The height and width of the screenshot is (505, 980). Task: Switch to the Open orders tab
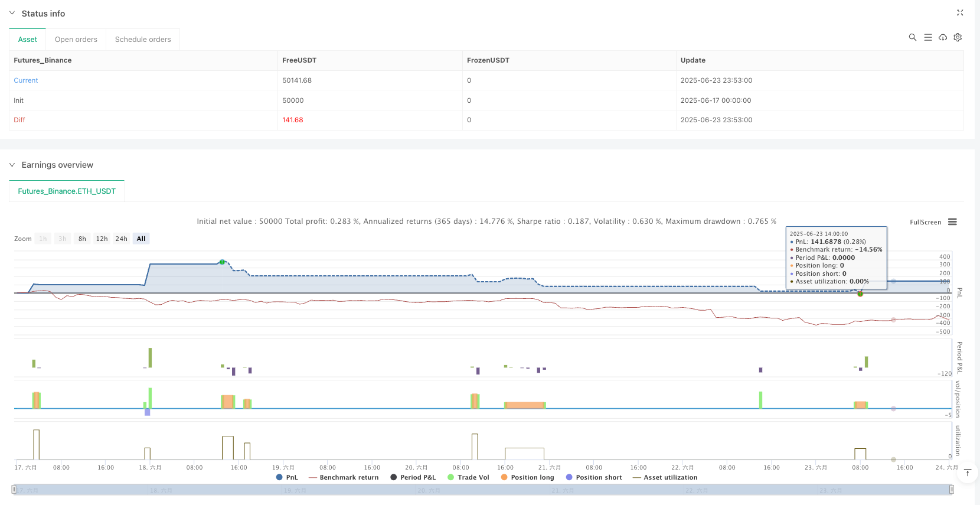(x=76, y=40)
